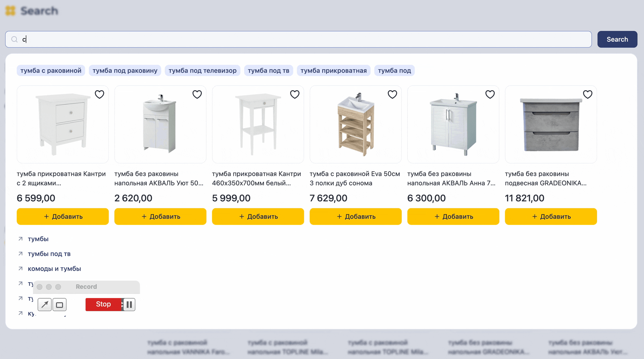Screen dimensions: 644x359
Task: Select the тумба под телевизор chip
Action: [x=202, y=70]
